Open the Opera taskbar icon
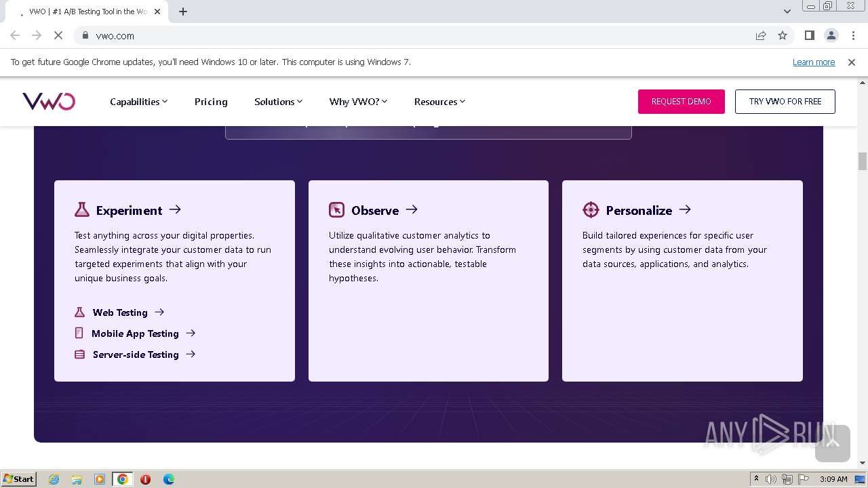Viewport: 868px width, 488px height. tap(146, 479)
